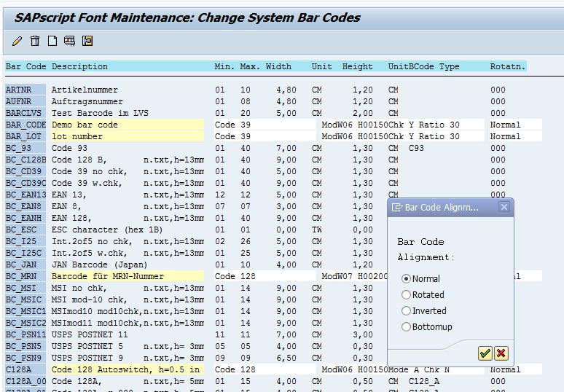This screenshot has height=392, width=564.
Task: Select the BC_MSIC1 entry
Action: [x=26, y=311]
